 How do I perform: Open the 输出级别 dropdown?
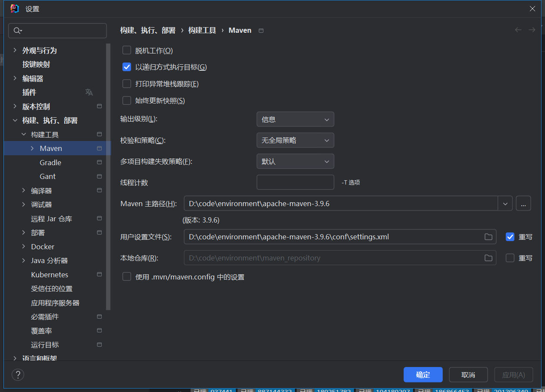pyautogui.click(x=295, y=119)
